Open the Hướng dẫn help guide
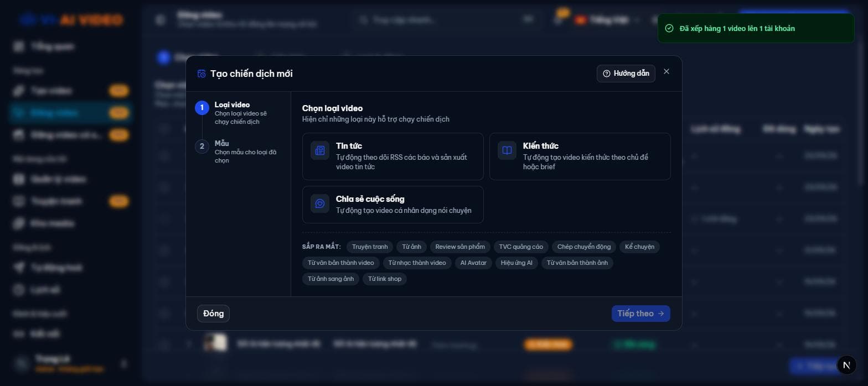 click(626, 74)
